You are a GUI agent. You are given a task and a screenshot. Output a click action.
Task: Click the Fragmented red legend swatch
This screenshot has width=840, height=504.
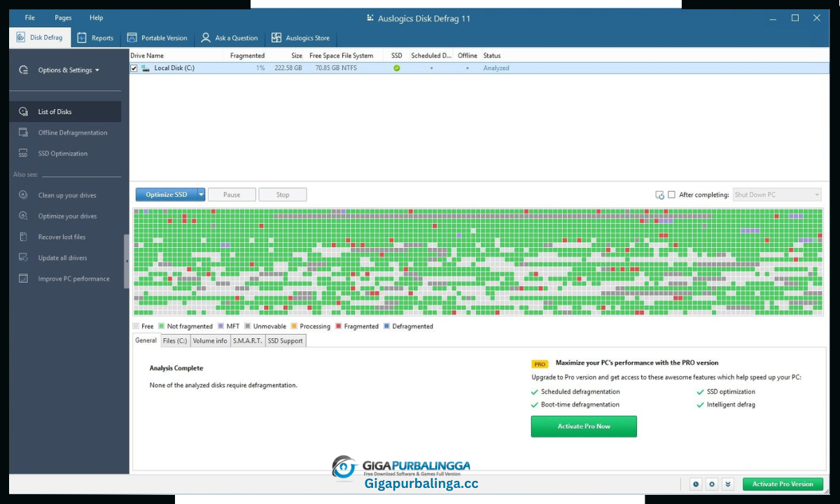[x=339, y=326]
